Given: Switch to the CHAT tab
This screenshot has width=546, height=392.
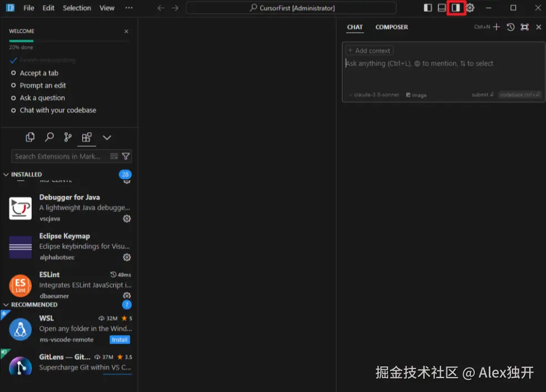Looking at the screenshot, I should (355, 27).
